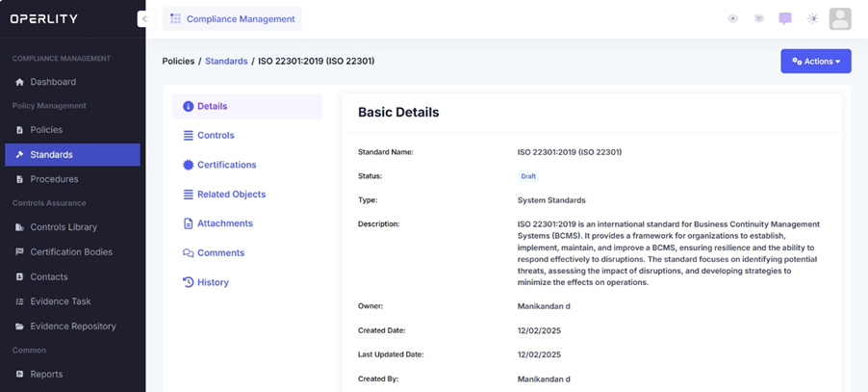Screen dimensions: 868x392
Task: Toggle the light/dark theme sun icon
Action: tap(813, 18)
